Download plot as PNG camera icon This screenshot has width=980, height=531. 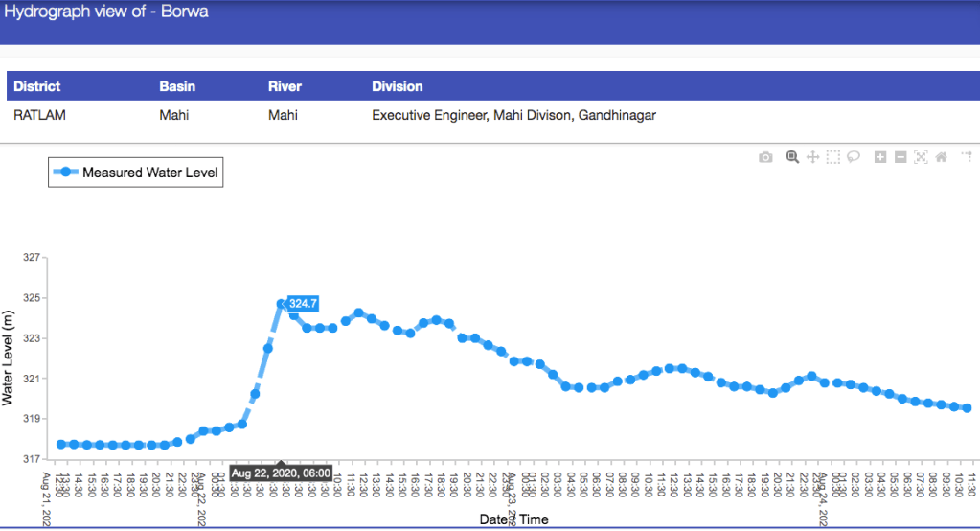pos(765,157)
